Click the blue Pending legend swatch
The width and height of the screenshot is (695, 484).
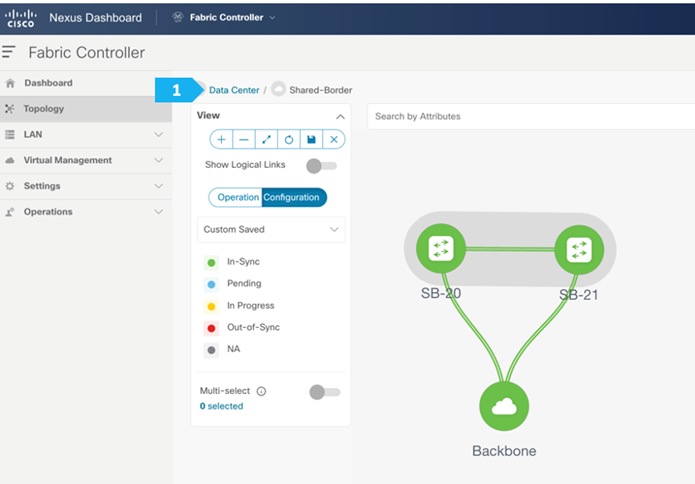tap(211, 284)
